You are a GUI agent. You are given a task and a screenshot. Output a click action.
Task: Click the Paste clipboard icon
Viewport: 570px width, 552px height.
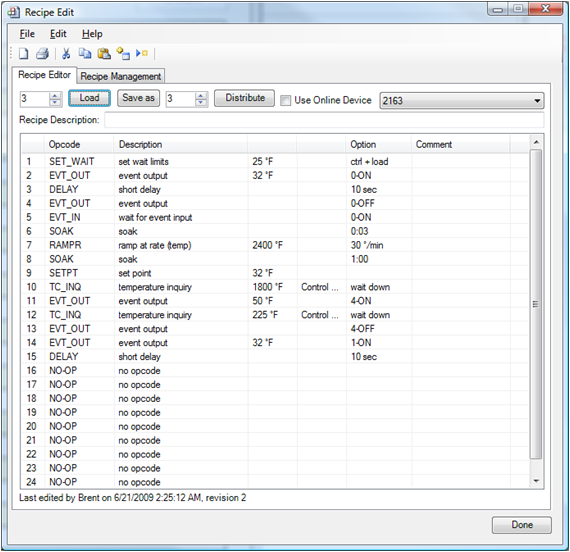pyautogui.click(x=104, y=54)
